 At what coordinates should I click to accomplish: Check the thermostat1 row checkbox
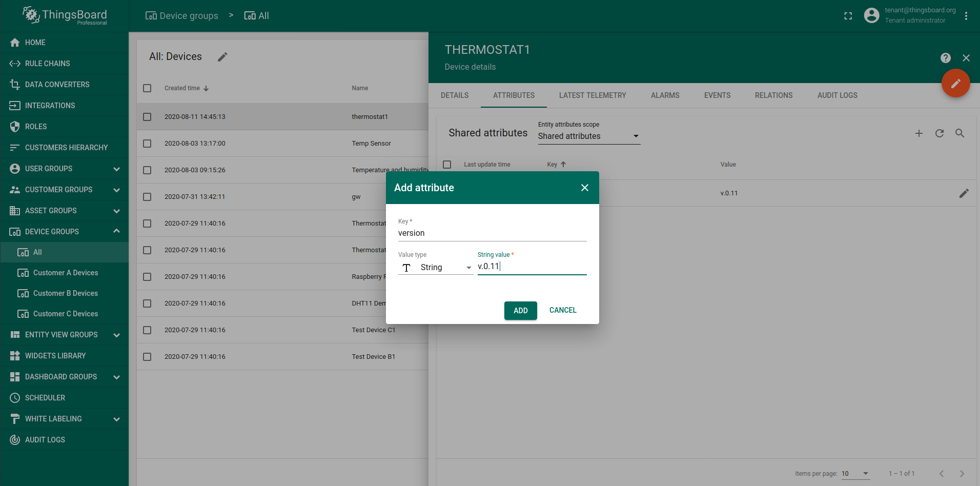[x=147, y=117]
